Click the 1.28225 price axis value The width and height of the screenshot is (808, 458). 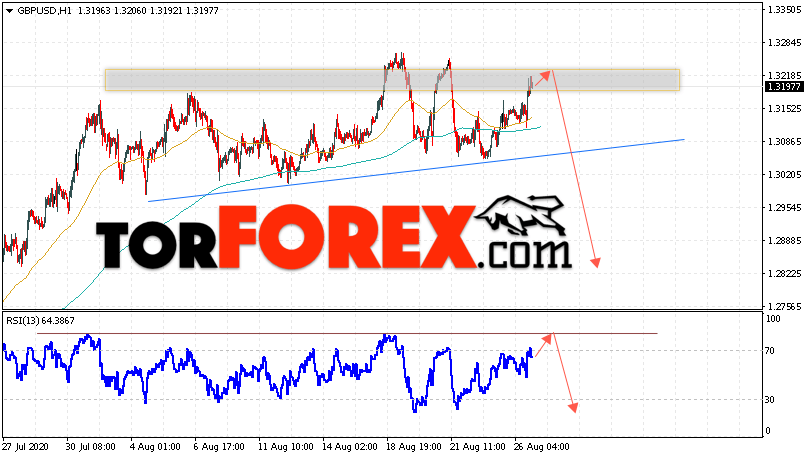tap(784, 274)
